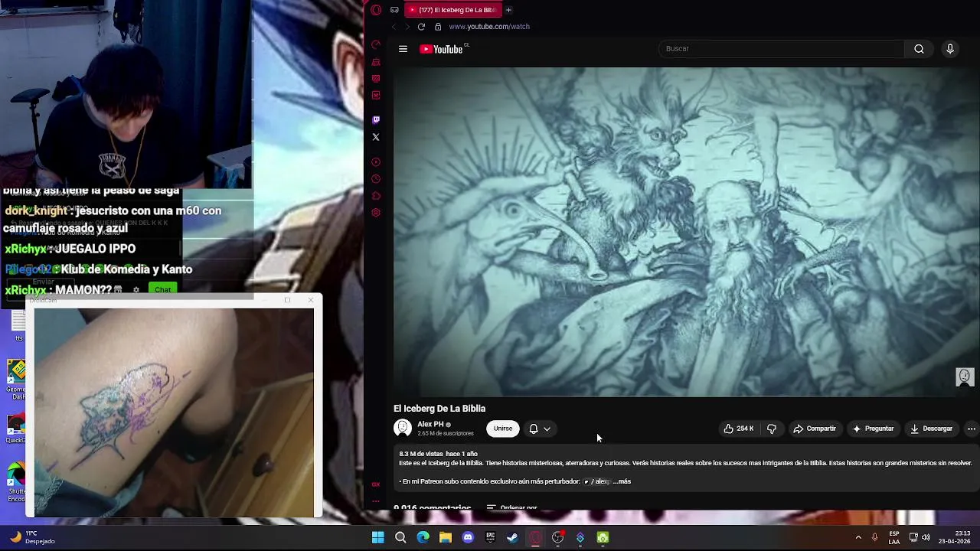Open Opera sidebar Settings gear
This screenshot has width=980, height=551.
click(376, 213)
